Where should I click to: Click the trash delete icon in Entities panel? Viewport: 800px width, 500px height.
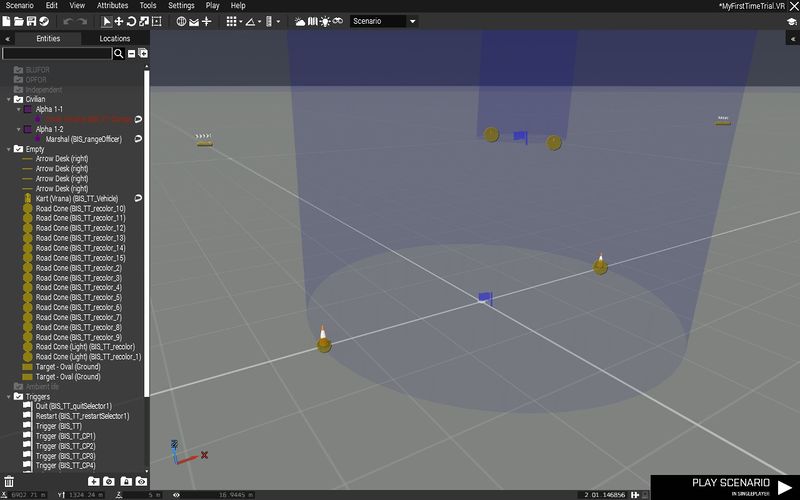(9, 482)
